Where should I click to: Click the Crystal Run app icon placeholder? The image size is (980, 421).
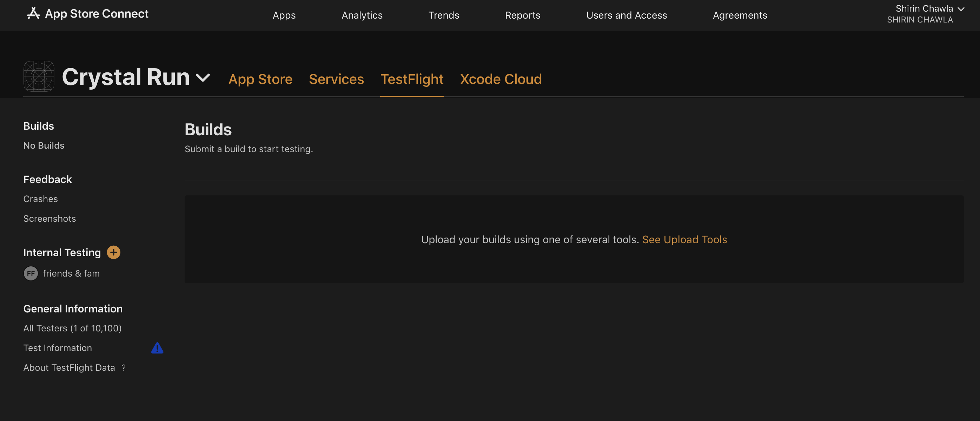[x=39, y=76]
